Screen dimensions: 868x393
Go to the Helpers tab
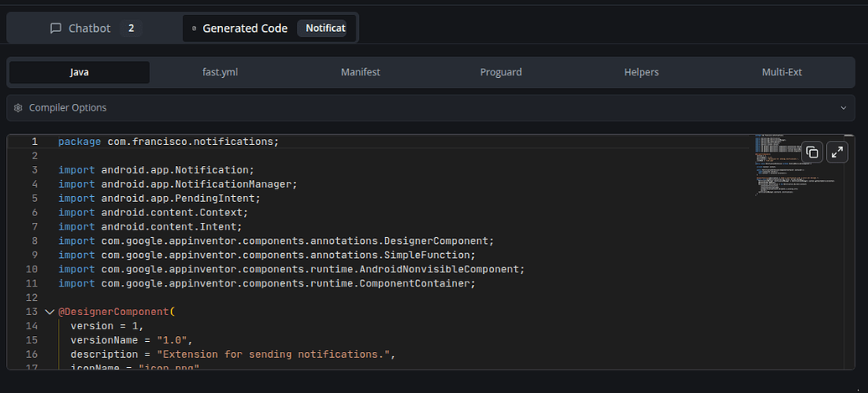tap(642, 72)
